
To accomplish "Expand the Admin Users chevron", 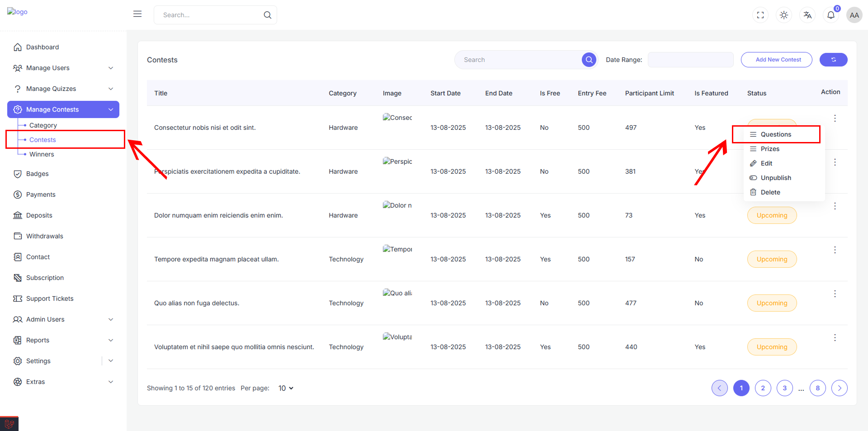I will (x=111, y=319).
